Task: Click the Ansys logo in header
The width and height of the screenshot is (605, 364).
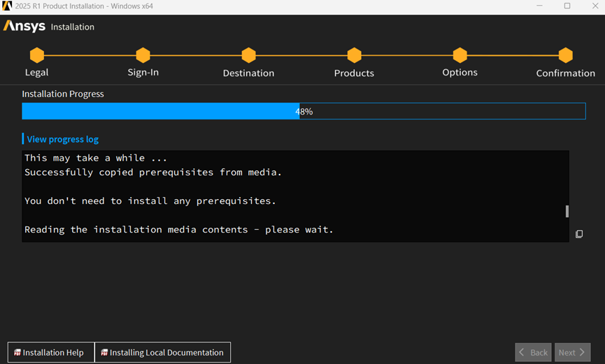Action: 24,27
